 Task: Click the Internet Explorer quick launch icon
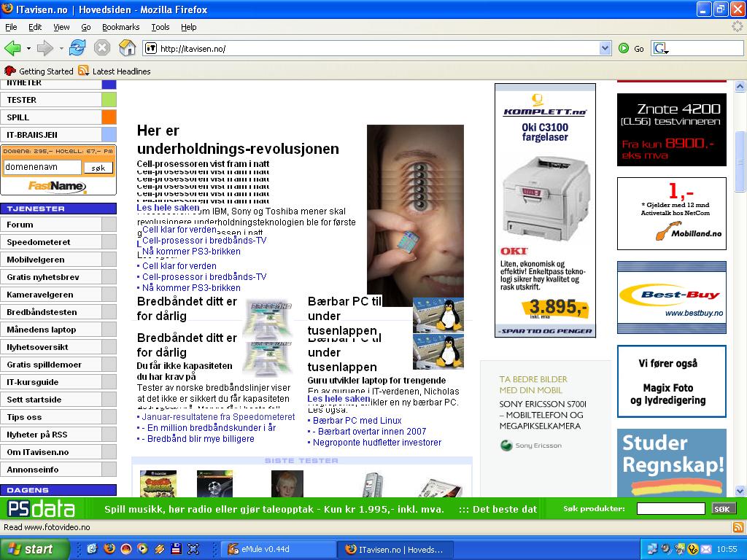coord(92,549)
